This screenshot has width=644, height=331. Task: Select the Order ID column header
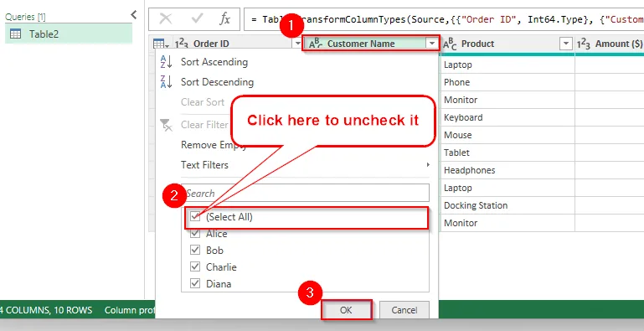point(212,44)
